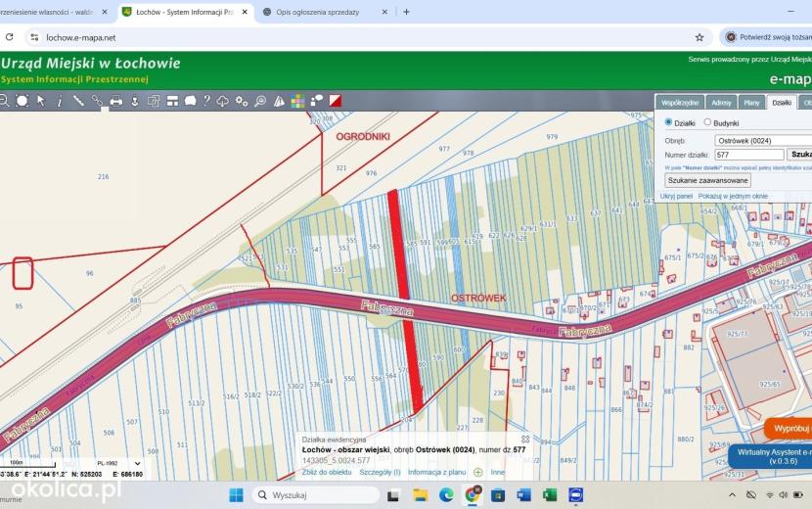The image size is (812, 509).
Task: Open Microsoft Edge from taskbar
Action: point(446,495)
